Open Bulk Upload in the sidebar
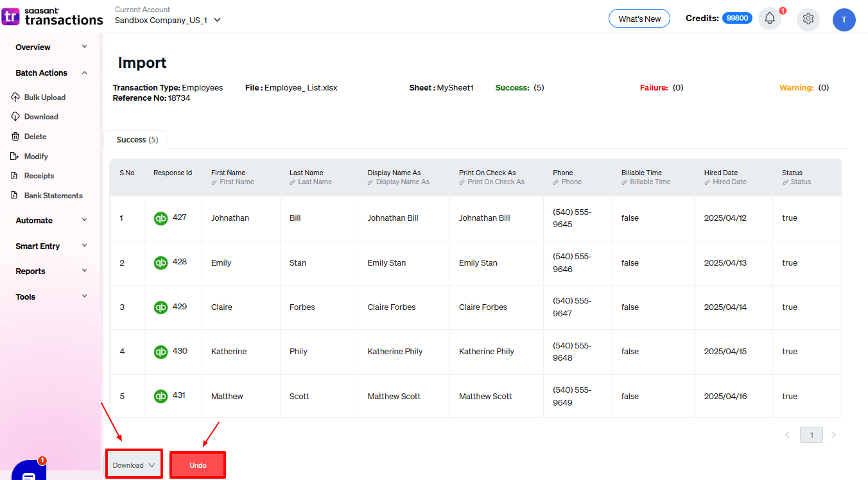The width and height of the screenshot is (868, 480). 44,98
